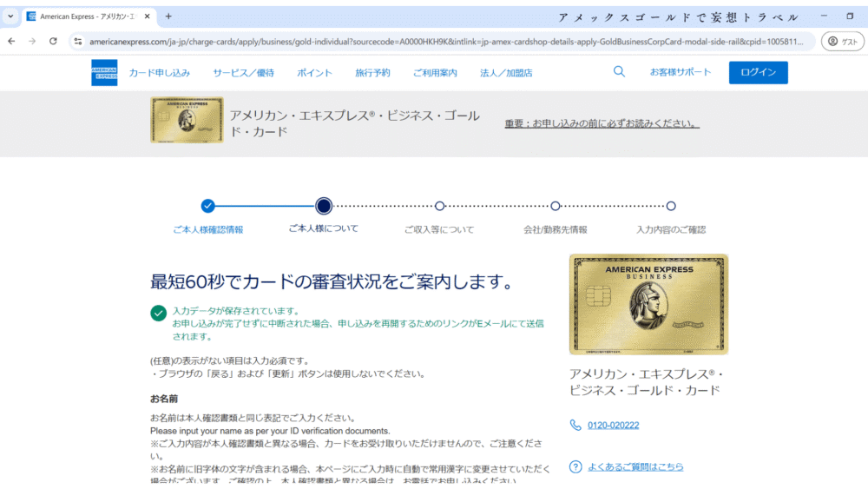
Task: Click the 入力内容のご確認 step label
Action: point(671,230)
